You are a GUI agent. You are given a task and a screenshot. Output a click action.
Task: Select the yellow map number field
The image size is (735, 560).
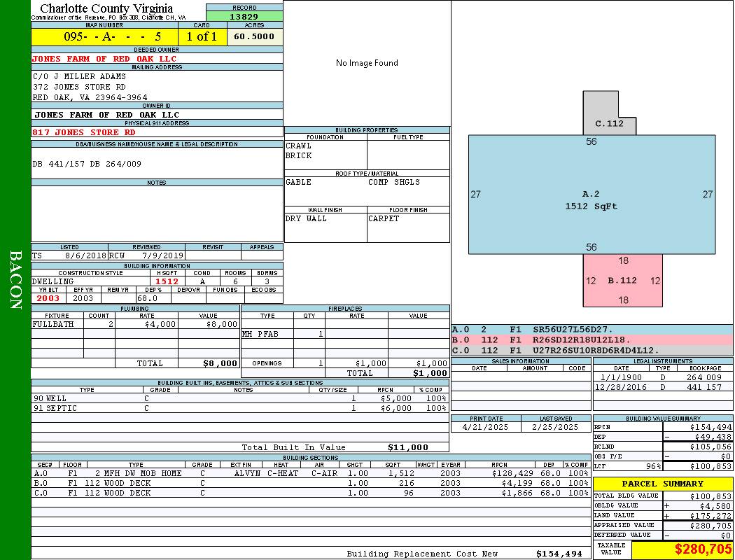pos(104,36)
